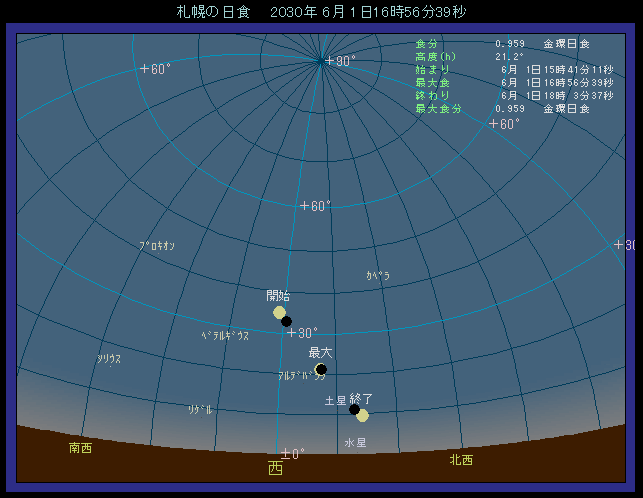Click the West (西) direction label
Viewport: 643px width, 498px height.
click(275, 468)
